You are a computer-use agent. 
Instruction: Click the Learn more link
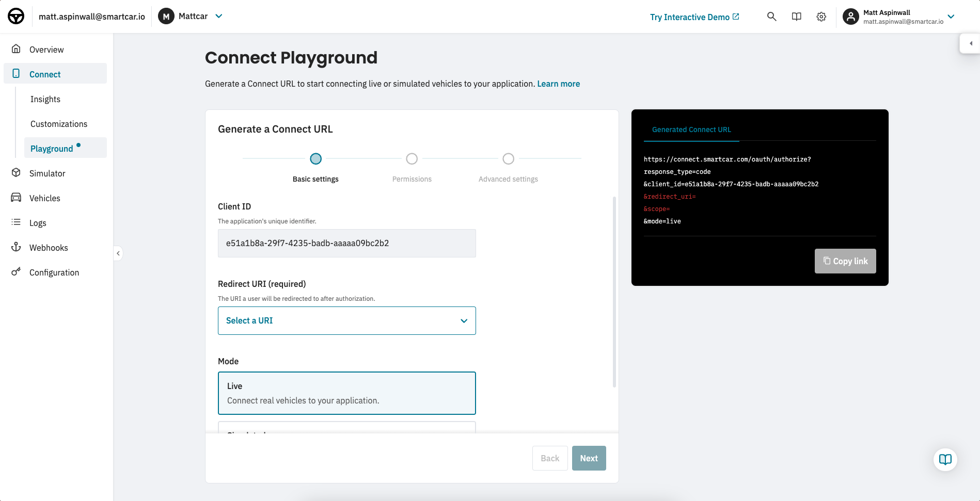[x=558, y=84]
